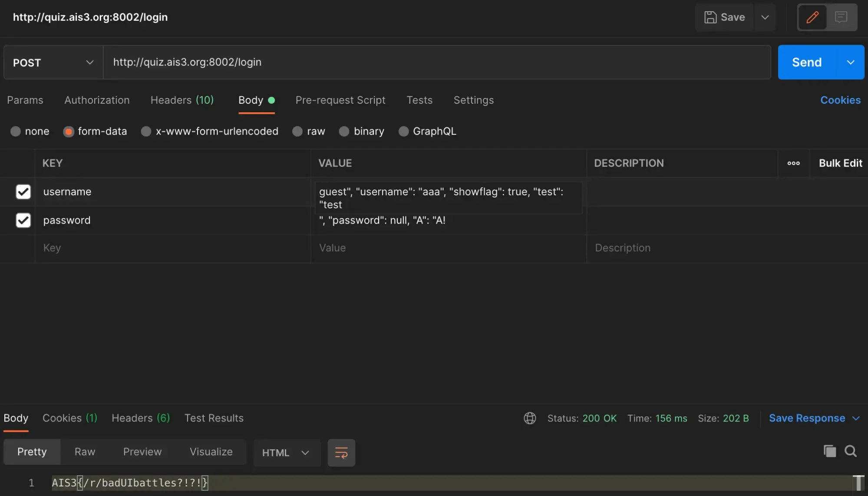Expand the Send button dropdown arrow
The width and height of the screenshot is (868, 496).
pyautogui.click(x=850, y=62)
